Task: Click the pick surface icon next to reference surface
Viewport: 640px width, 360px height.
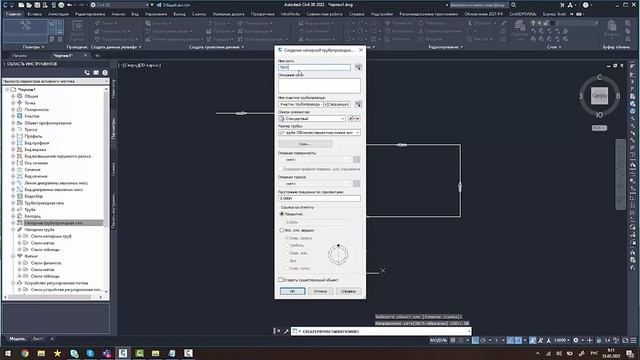Action: pyautogui.click(x=356, y=159)
